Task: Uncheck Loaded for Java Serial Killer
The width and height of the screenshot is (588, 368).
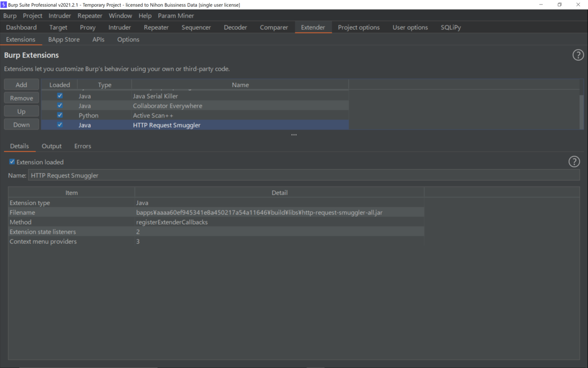Action: pos(60,96)
